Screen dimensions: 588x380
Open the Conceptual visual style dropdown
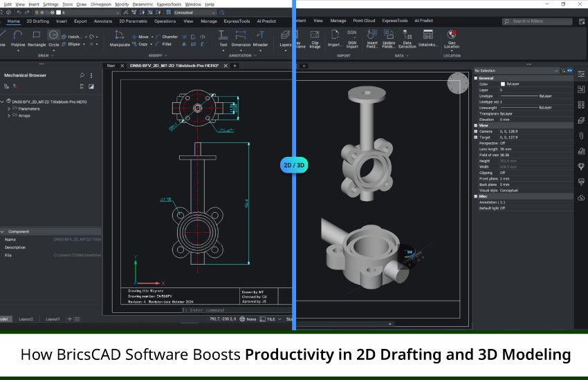194,12
